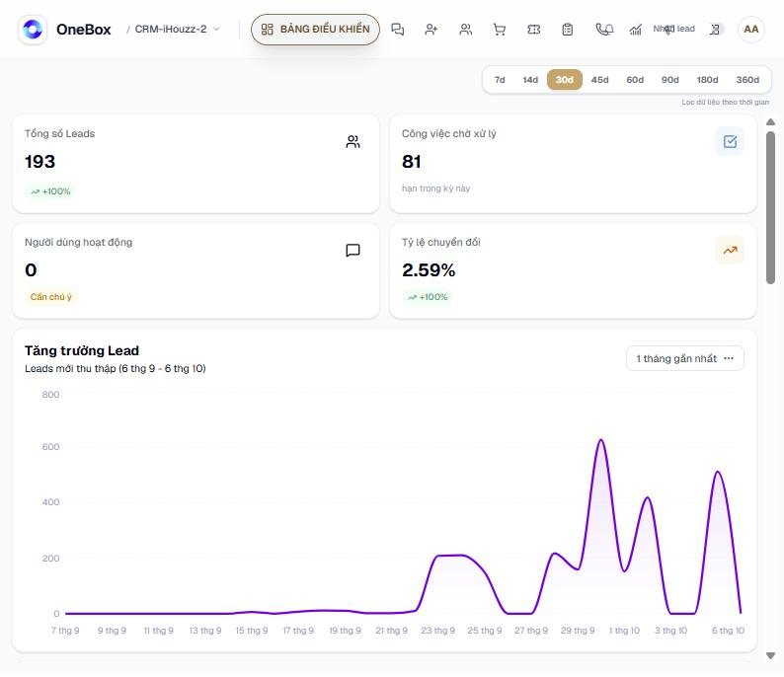Click the scrollbar down arrow
This screenshot has height=677, width=784.
[770, 656]
